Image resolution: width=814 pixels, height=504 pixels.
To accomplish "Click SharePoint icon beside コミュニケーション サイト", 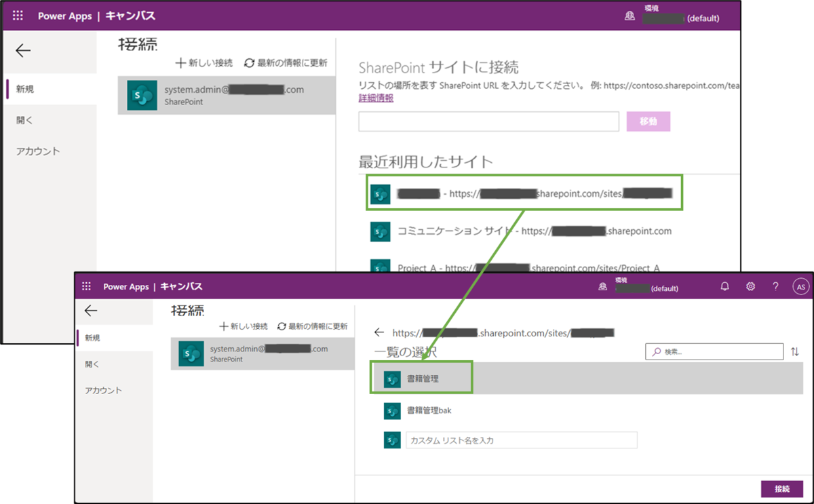I will (x=380, y=231).
